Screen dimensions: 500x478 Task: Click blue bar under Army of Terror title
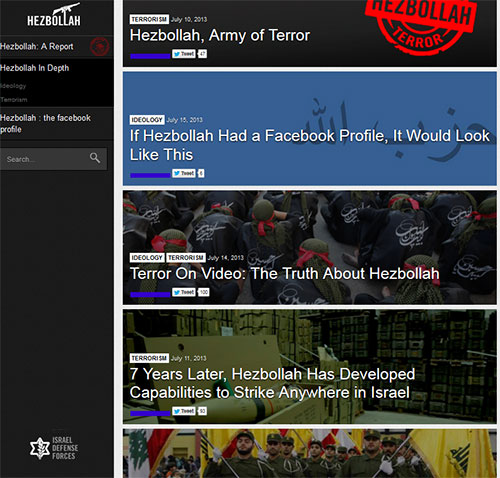(x=150, y=56)
